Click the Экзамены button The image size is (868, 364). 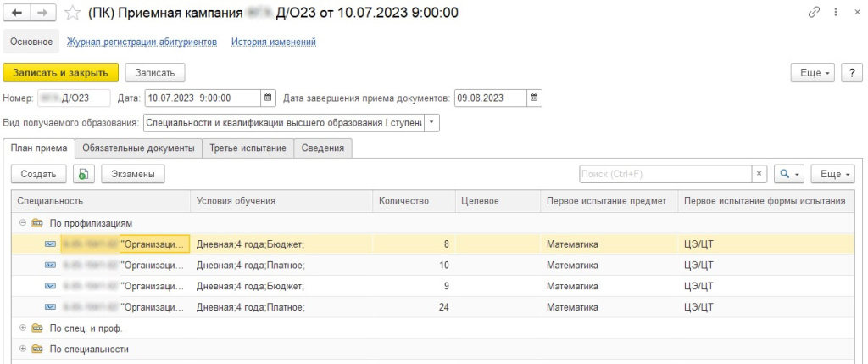(133, 174)
